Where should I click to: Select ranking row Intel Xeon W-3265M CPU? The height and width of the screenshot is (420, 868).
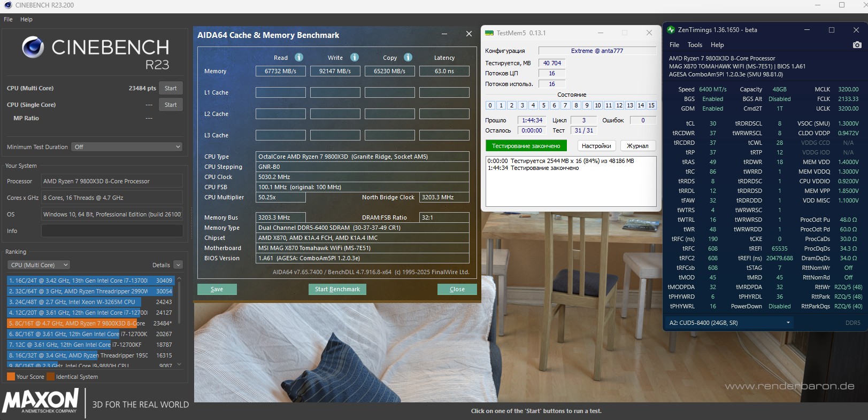[90, 302]
